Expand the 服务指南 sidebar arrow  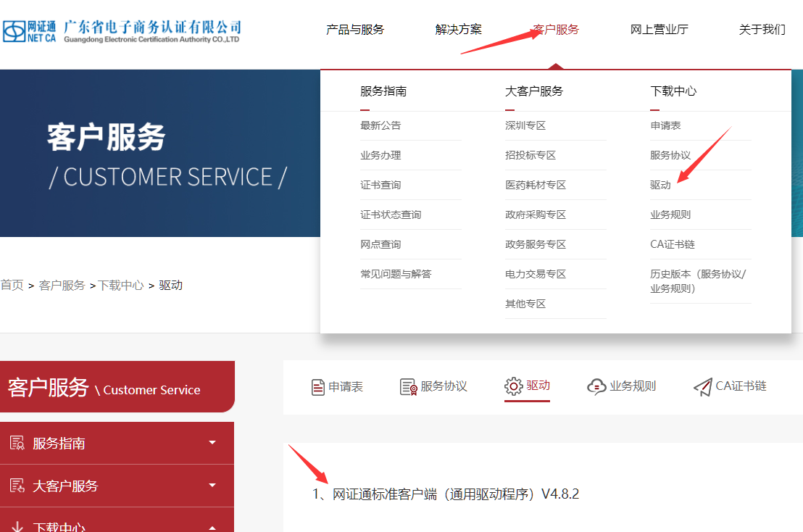click(212, 443)
